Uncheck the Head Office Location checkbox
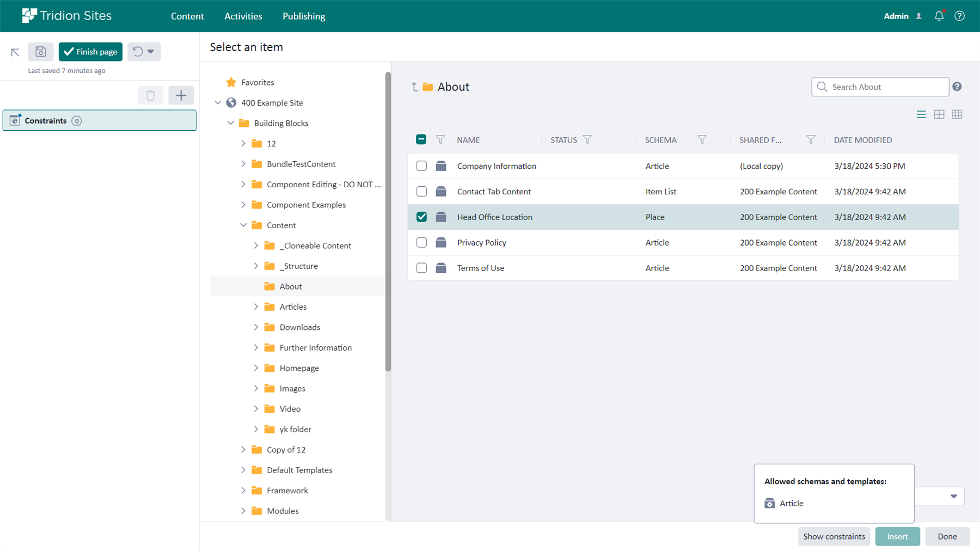The width and height of the screenshot is (980, 551). (x=421, y=217)
